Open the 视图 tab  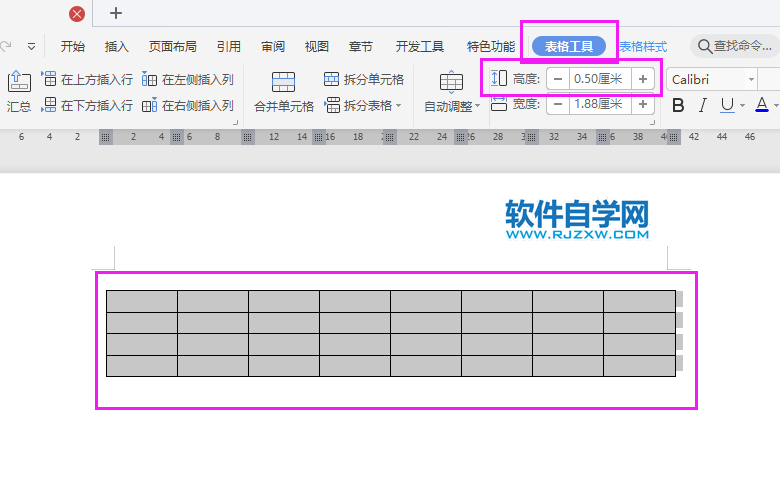click(317, 47)
